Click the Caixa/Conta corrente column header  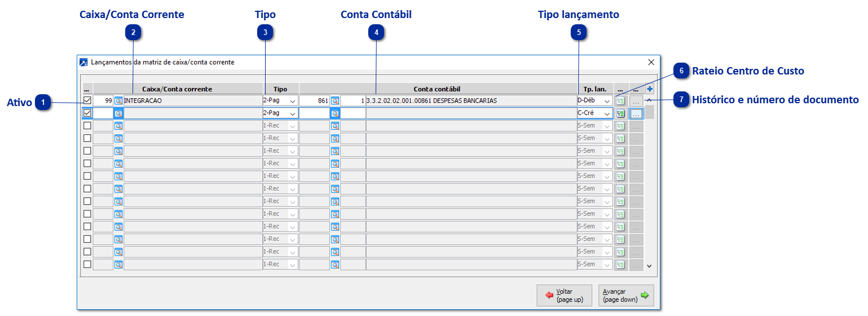tap(178, 89)
